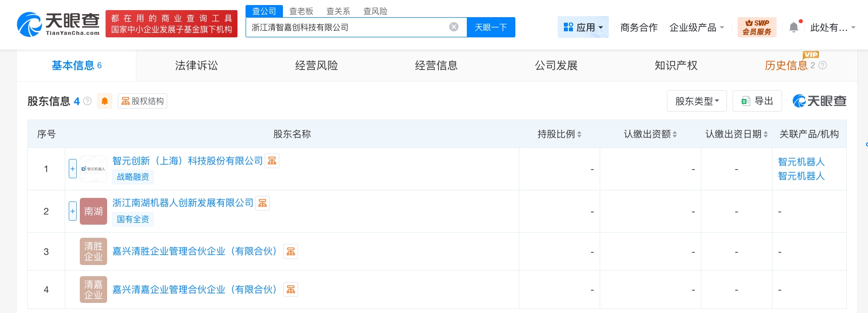Open equity structure icon beside 智元创新 company
The image size is (868, 313).
tap(272, 161)
